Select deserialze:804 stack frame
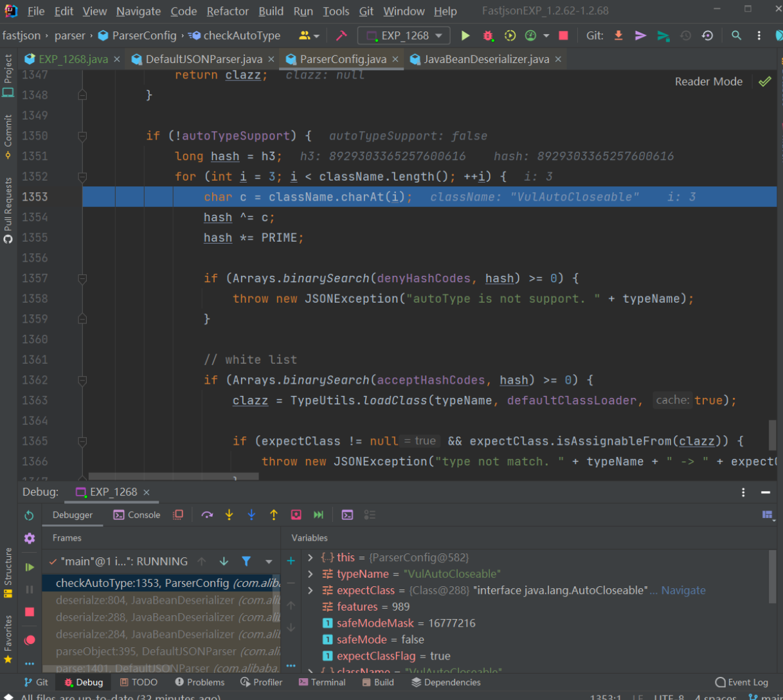This screenshot has width=783, height=700. coord(161,600)
